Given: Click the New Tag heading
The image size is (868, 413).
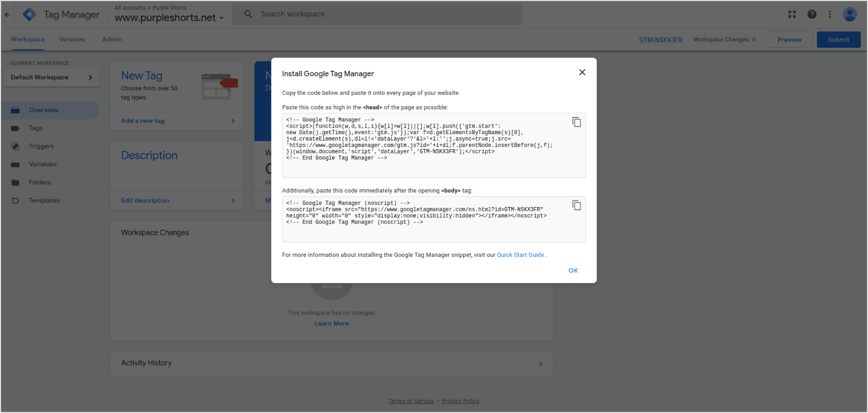Looking at the screenshot, I should (141, 76).
